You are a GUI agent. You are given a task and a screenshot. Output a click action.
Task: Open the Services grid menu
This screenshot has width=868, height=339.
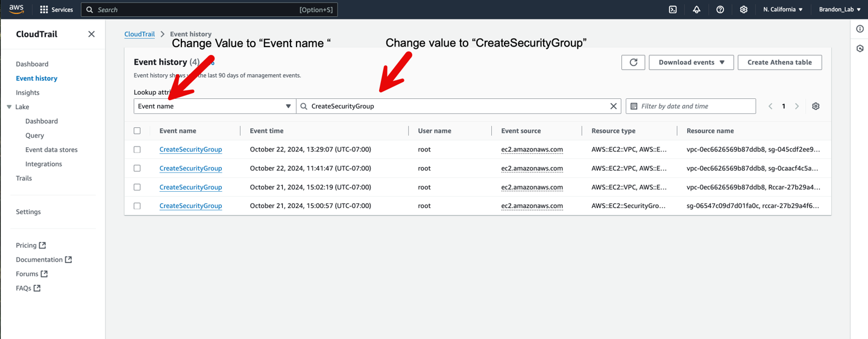(57, 10)
